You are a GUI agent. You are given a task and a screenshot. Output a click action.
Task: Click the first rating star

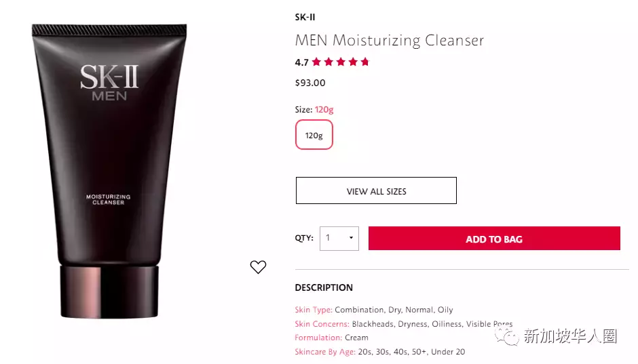click(x=316, y=62)
